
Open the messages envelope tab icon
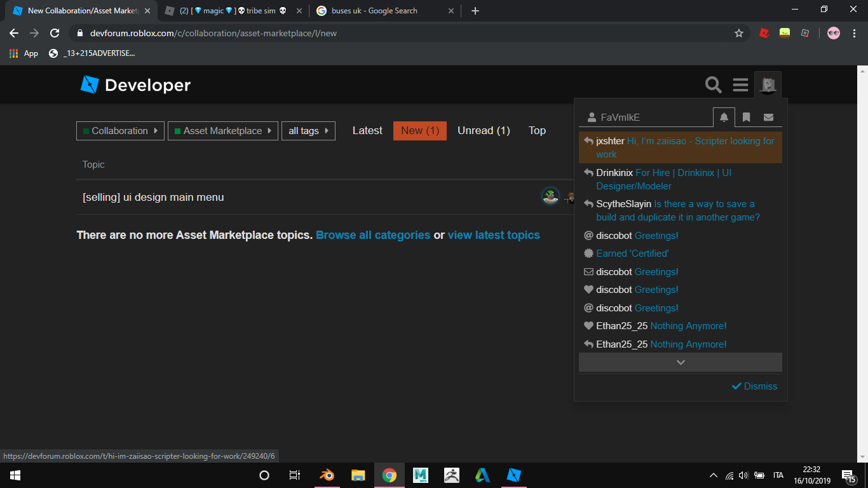click(768, 117)
